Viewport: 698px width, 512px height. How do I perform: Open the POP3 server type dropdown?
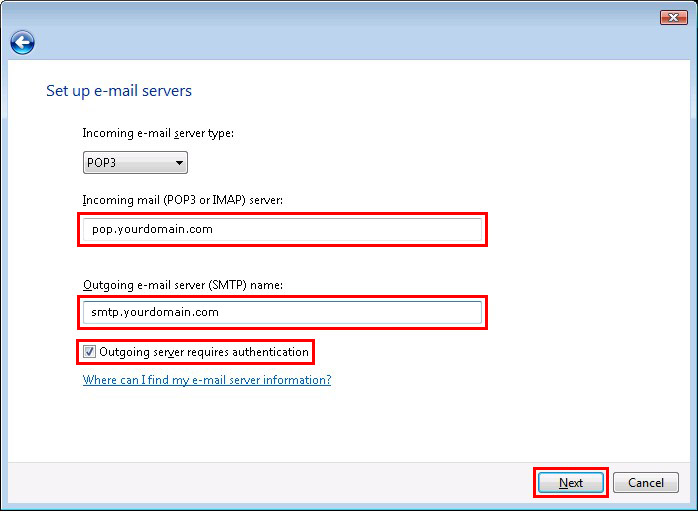(x=135, y=163)
